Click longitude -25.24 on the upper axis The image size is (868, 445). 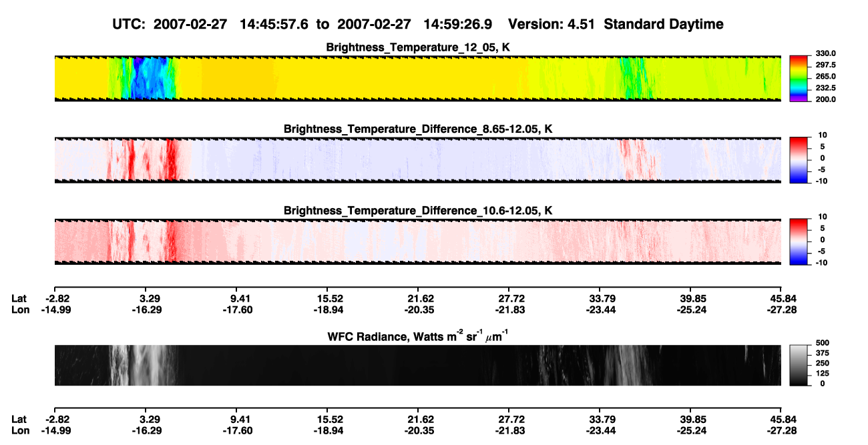click(x=691, y=310)
